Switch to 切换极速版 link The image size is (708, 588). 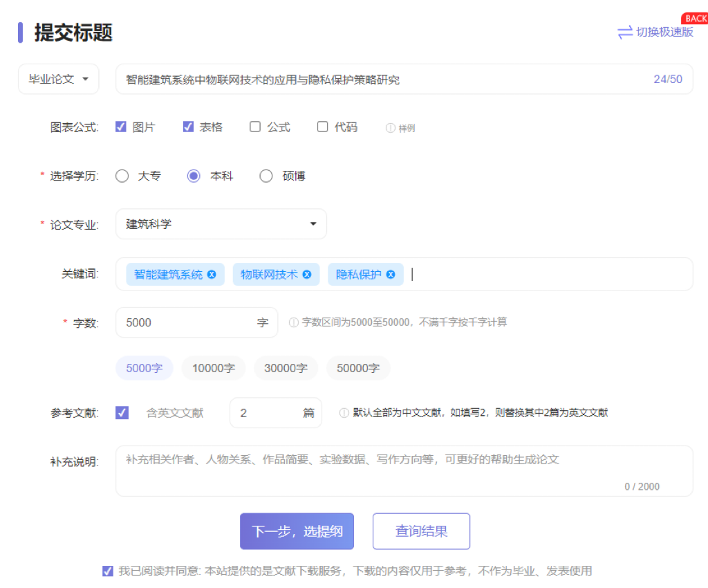664,32
